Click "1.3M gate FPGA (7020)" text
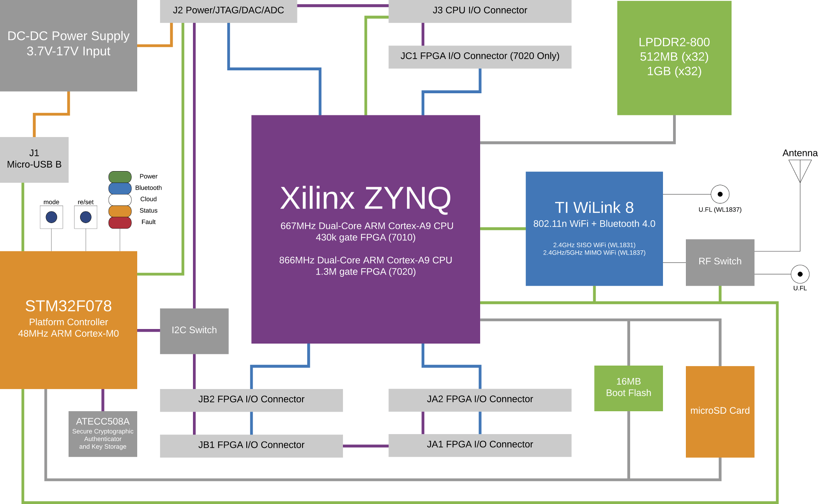The height and width of the screenshot is (504, 818). (x=366, y=272)
